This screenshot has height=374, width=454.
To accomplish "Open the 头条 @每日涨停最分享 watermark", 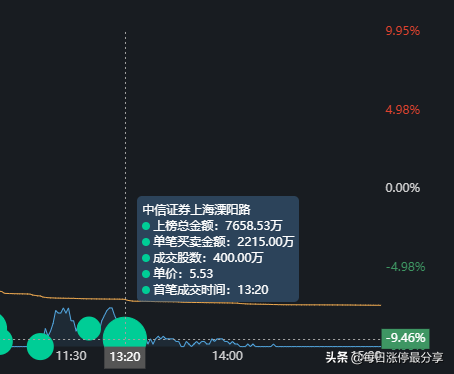I will [x=384, y=358].
